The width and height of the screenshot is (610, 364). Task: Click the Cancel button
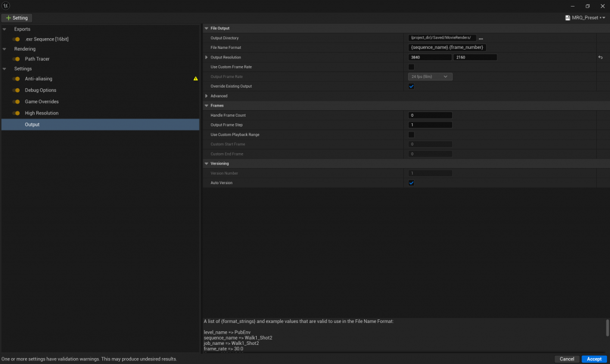[x=567, y=359]
